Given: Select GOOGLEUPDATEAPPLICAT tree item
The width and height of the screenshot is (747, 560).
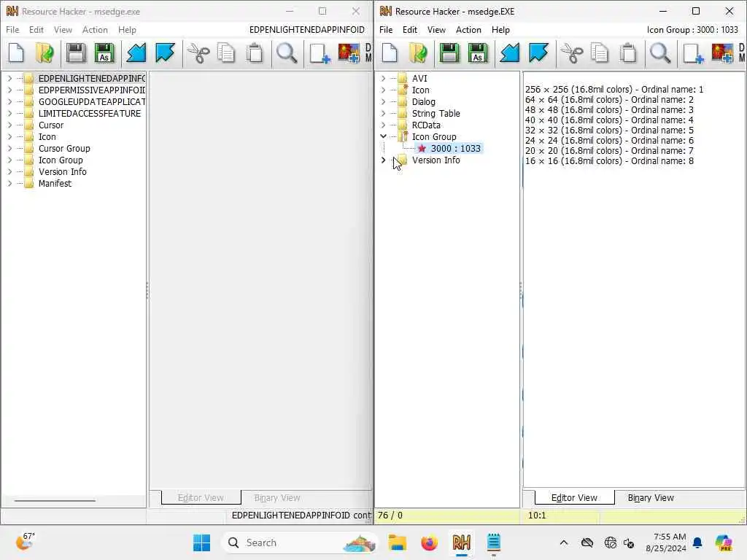Looking at the screenshot, I should [x=91, y=101].
